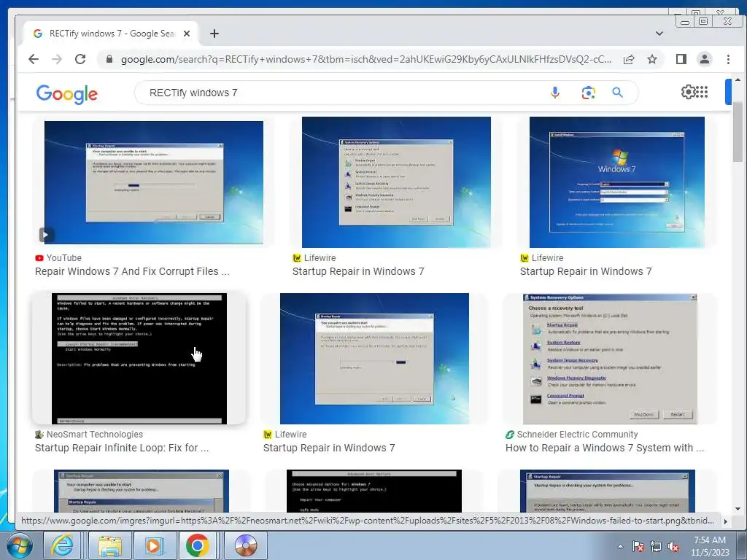Open Windows Explorer folder on taskbar
The height and width of the screenshot is (560, 747).
click(x=109, y=545)
